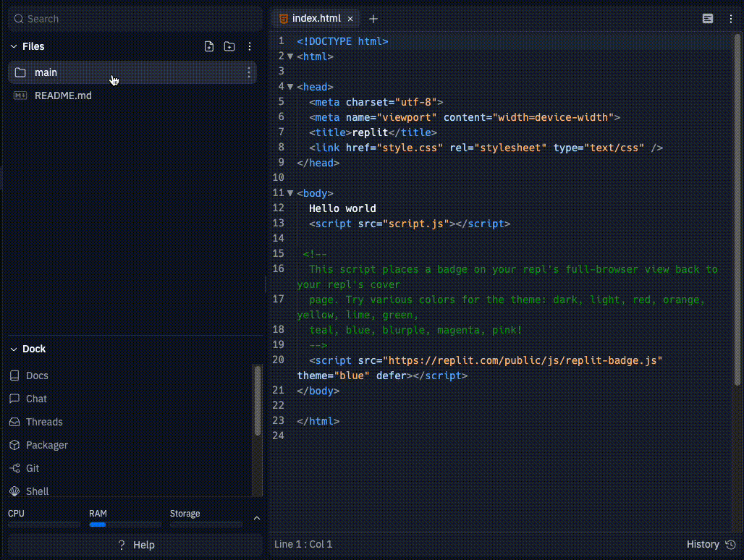The width and height of the screenshot is (744, 560).
Task: Close the index.html tab
Action: 350,19
